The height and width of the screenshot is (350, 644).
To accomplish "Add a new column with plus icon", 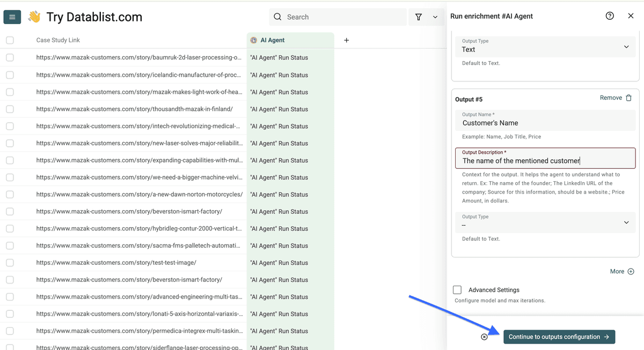I will pyautogui.click(x=346, y=40).
